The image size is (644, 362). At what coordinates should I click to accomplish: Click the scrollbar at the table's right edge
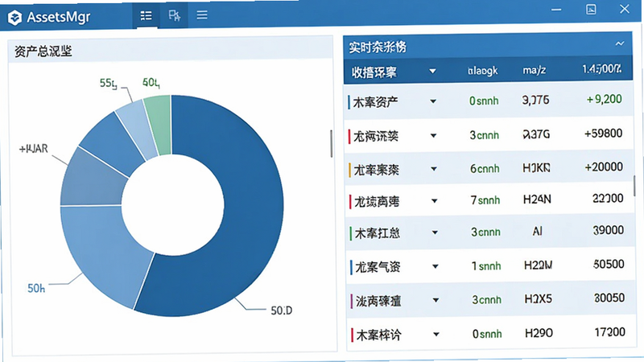pyautogui.click(x=634, y=186)
